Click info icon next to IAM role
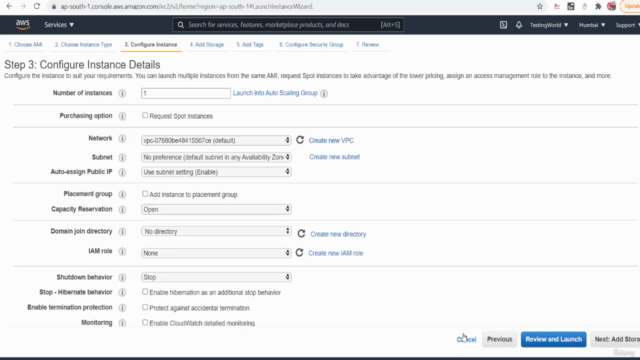The width and height of the screenshot is (640, 360). (122, 251)
